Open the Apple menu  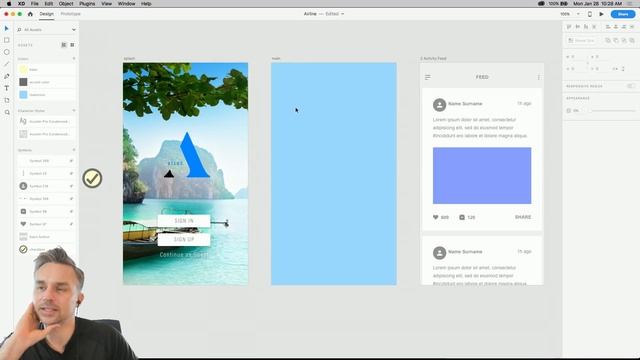tap(9, 4)
